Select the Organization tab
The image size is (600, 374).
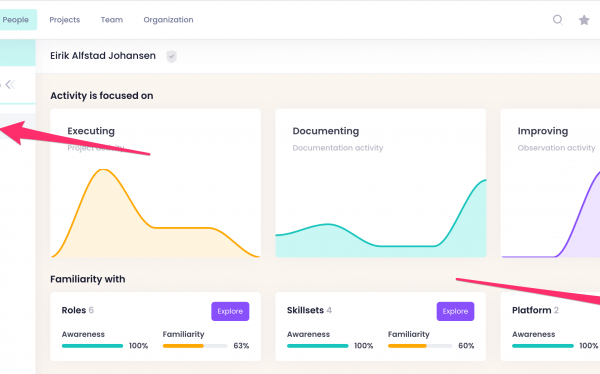pos(168,20)
